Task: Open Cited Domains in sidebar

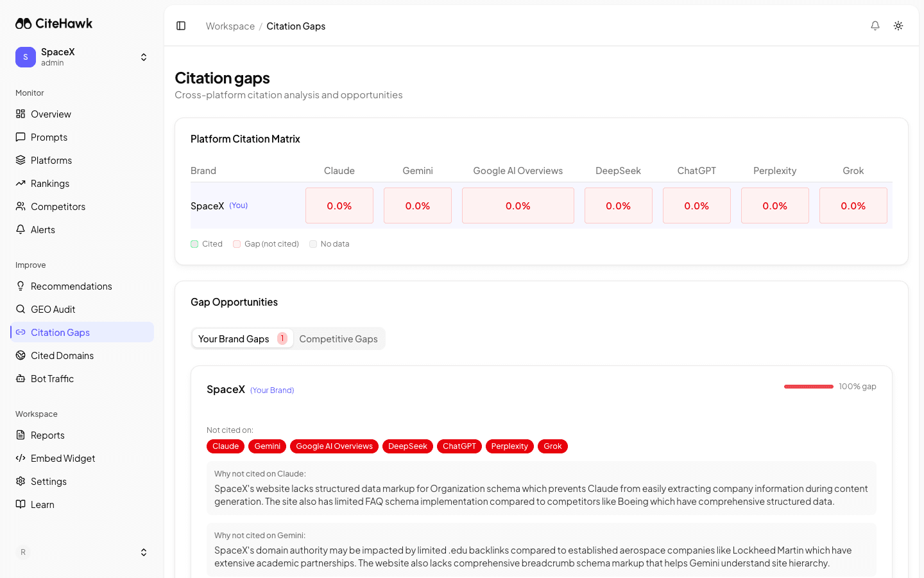Action: (82, 355)
